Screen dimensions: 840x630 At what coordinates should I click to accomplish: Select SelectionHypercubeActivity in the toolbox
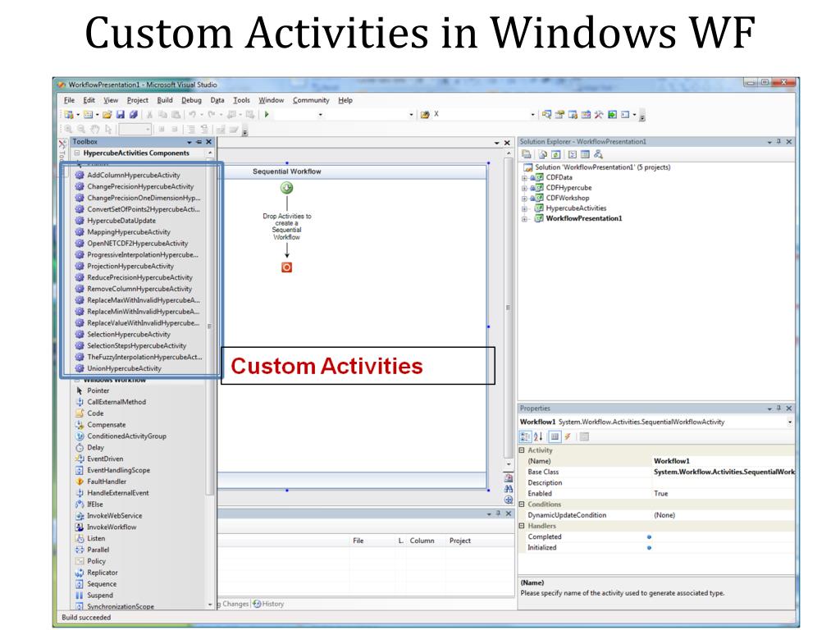(x=129, y=335)
